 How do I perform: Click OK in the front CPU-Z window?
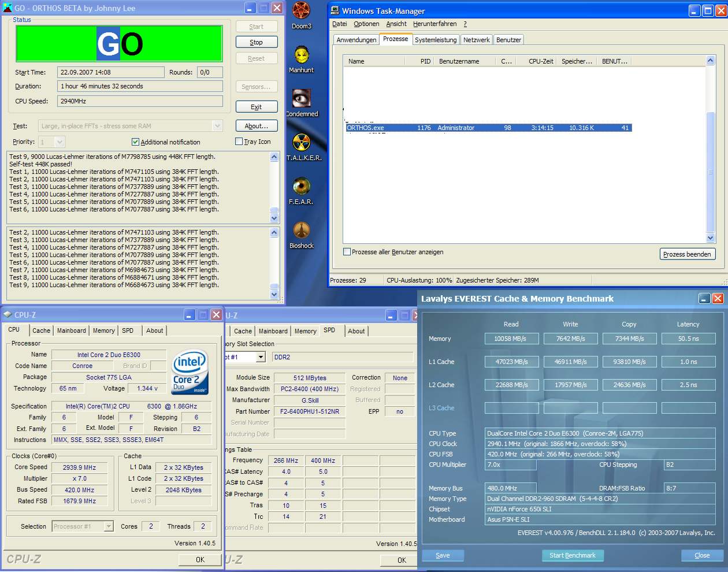(200, 560)
